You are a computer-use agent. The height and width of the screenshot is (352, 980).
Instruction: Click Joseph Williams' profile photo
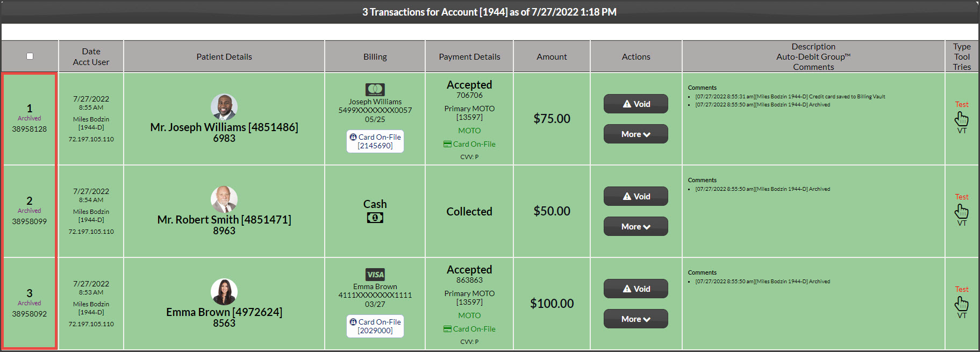(224, 107)
